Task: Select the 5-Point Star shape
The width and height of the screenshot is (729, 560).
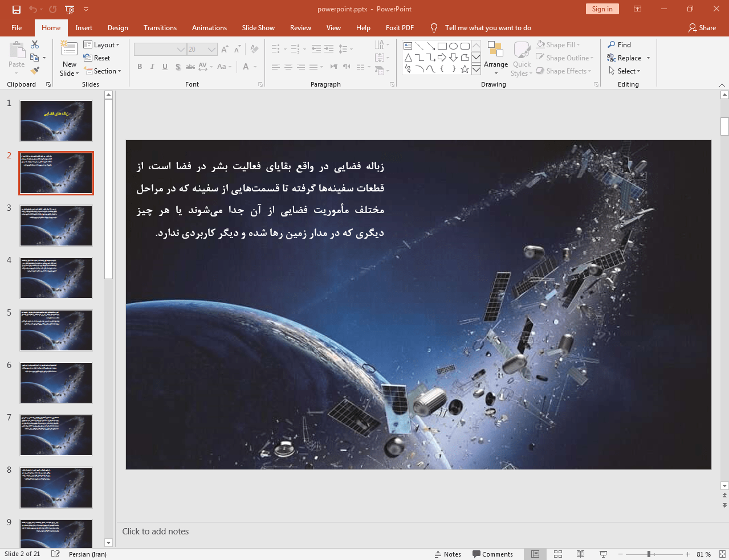Action: 465,70
